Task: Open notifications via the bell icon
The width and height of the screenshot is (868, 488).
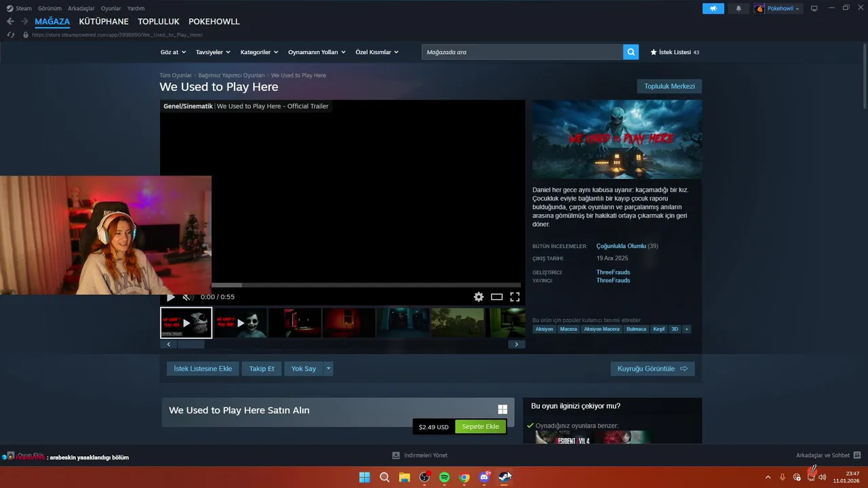Action: point(738,8)
